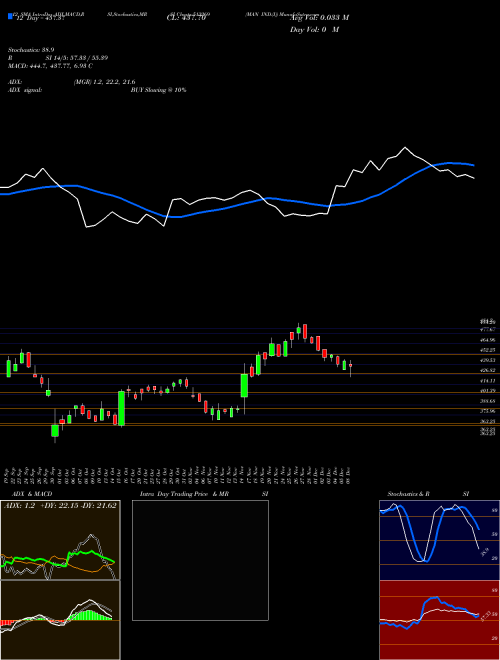The image size is (500, 660).
Task: Click the blue Stochastics chart panel
Action: tap(439, 540)
